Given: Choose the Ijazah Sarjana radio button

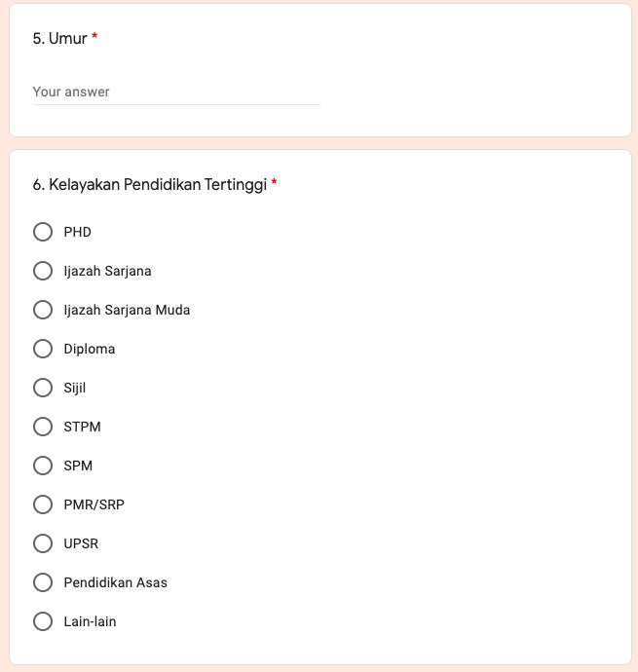Looking at the screenshot, I should click(x=43, y=271).
